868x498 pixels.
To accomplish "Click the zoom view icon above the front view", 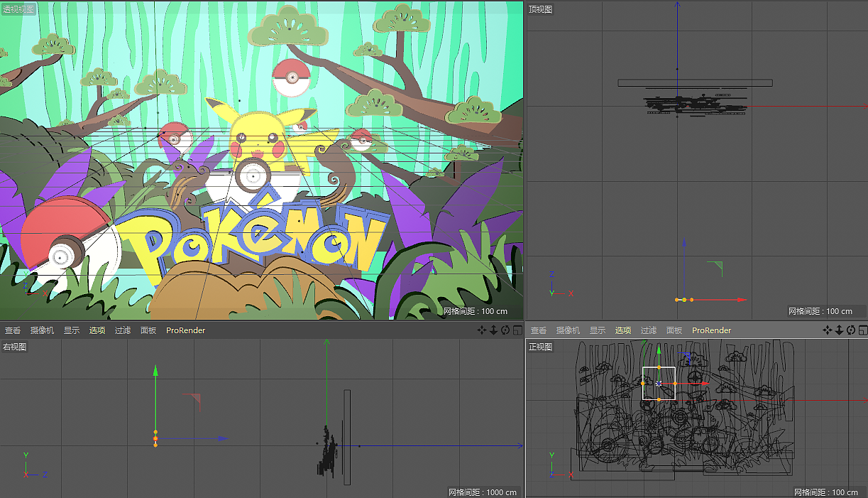I will click(838, 330).
